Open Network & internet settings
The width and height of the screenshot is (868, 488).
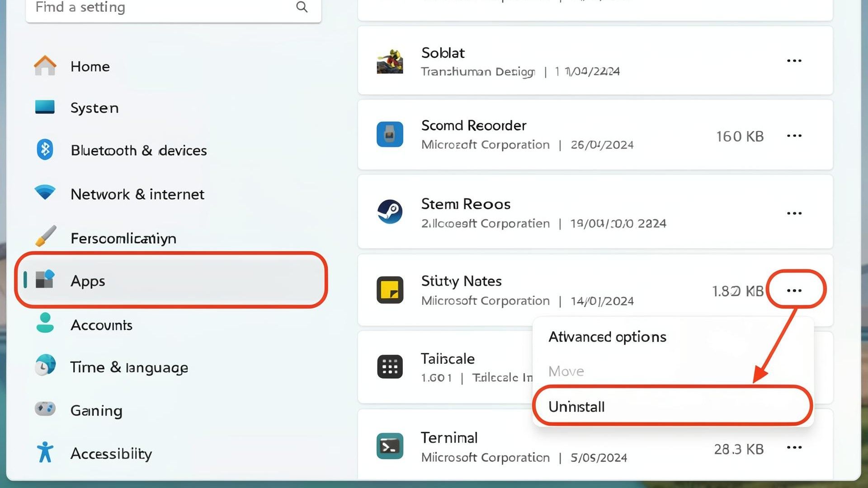tap(137, 194)
